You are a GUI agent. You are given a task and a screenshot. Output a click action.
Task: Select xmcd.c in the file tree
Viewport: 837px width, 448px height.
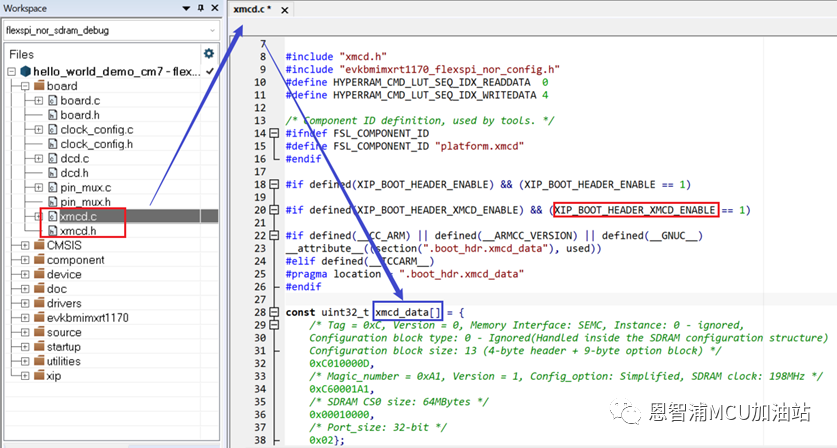pos(78,216)
